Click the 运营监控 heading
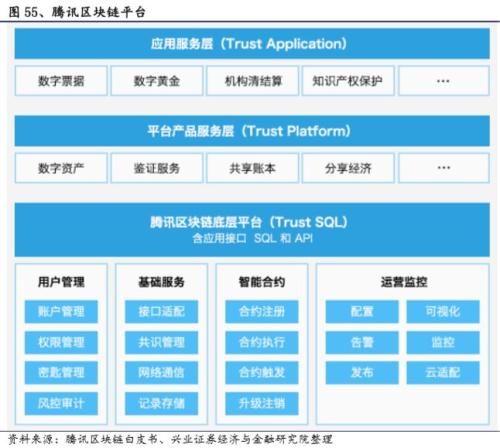 (x=404, y=282)
